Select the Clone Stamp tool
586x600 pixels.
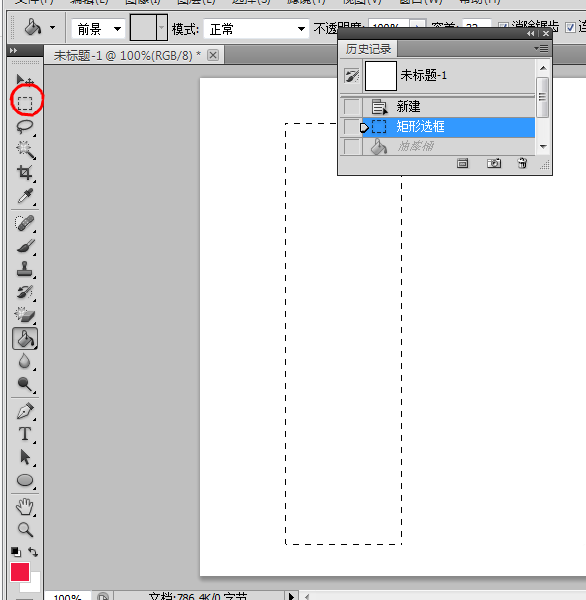click(25, 269)
